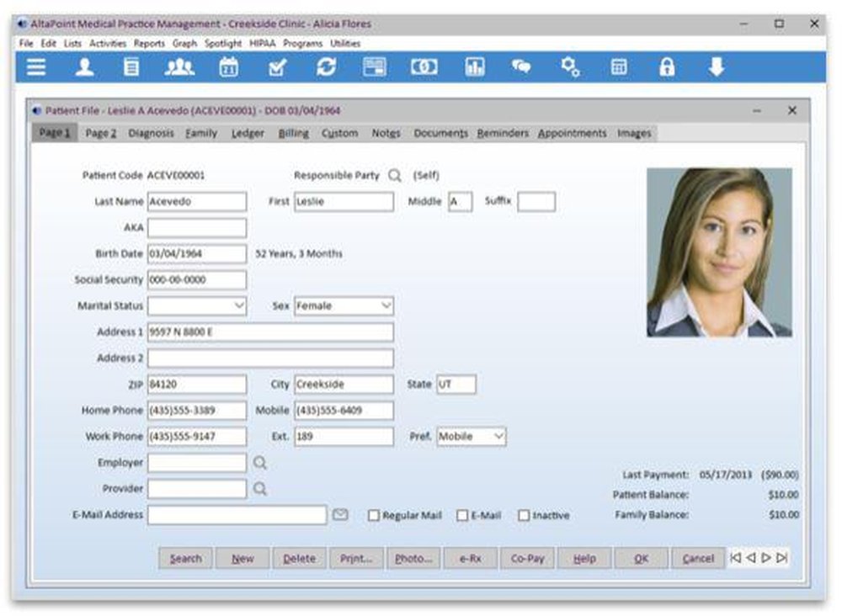842x616 pixels.
Task: Open the Reports menu
Action: (x=149, y=44)
